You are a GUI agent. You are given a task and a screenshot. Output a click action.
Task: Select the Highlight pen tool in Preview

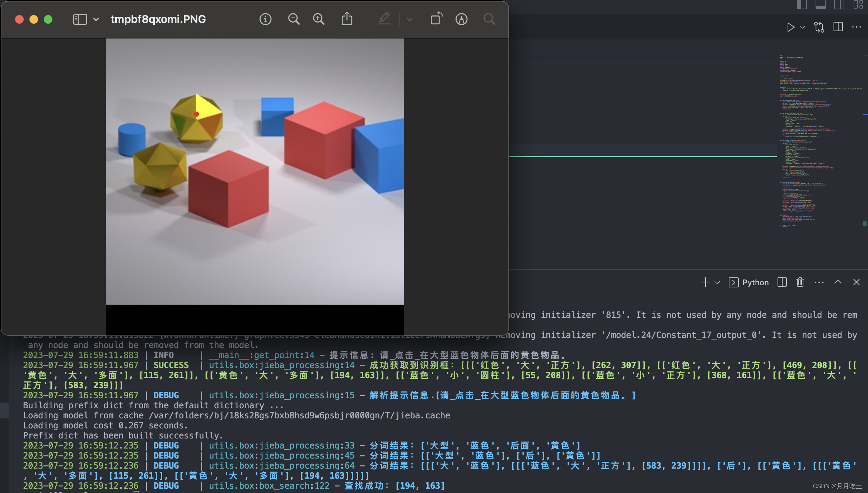coord(384,19)
